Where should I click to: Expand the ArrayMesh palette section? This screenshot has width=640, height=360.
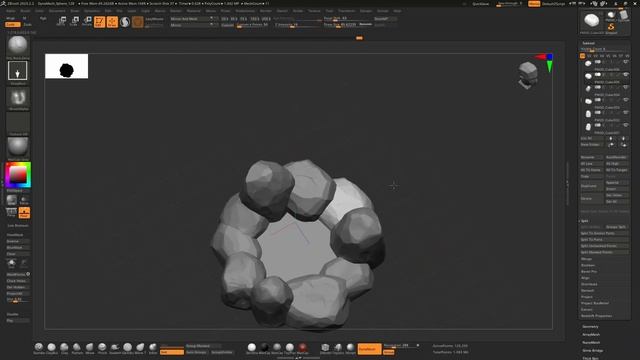point(591,335)
